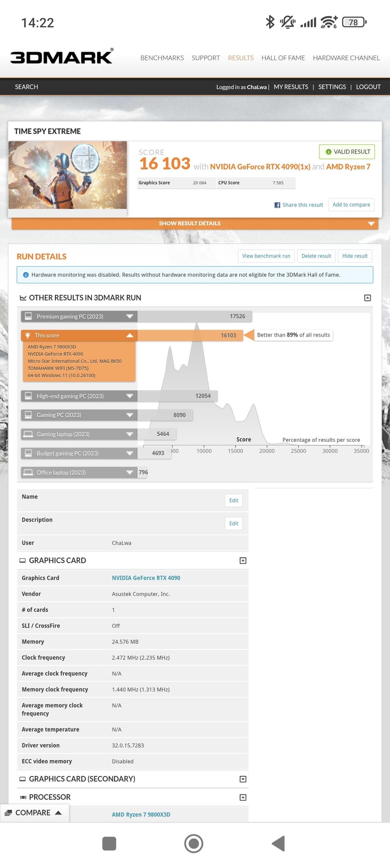
Task: Open the Benchmarks menu
Action: click(162, 58)
